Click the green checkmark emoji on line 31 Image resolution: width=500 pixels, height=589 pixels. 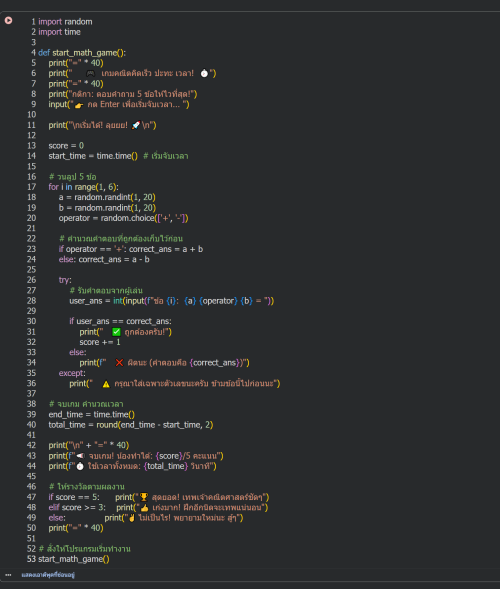[116, 332]
